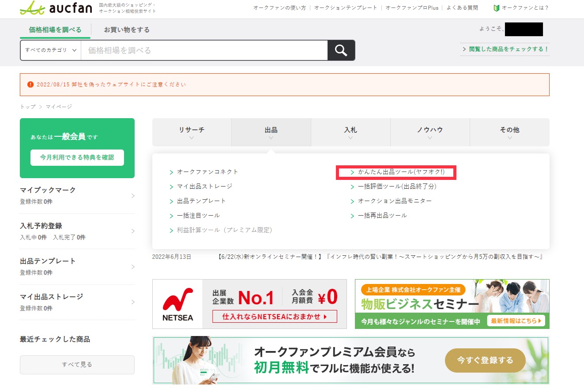Focus the 価格相場を調べる search field
The height and width of the screenshot is (392, 584).
(x=204, y=50)
